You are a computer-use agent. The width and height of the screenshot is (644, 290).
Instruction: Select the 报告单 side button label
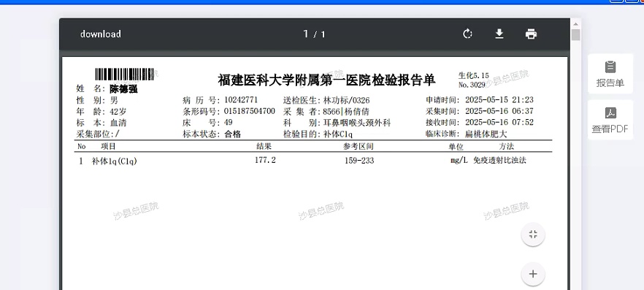click(610, 83)
